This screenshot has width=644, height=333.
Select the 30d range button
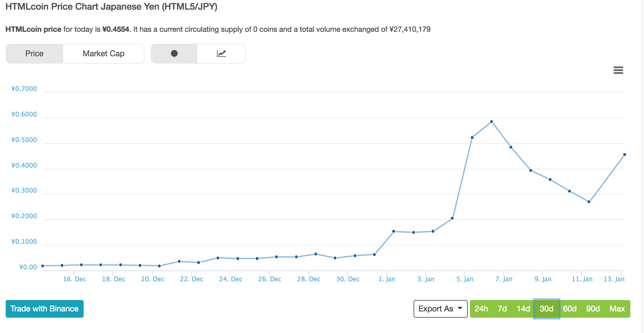pos(546,309)
